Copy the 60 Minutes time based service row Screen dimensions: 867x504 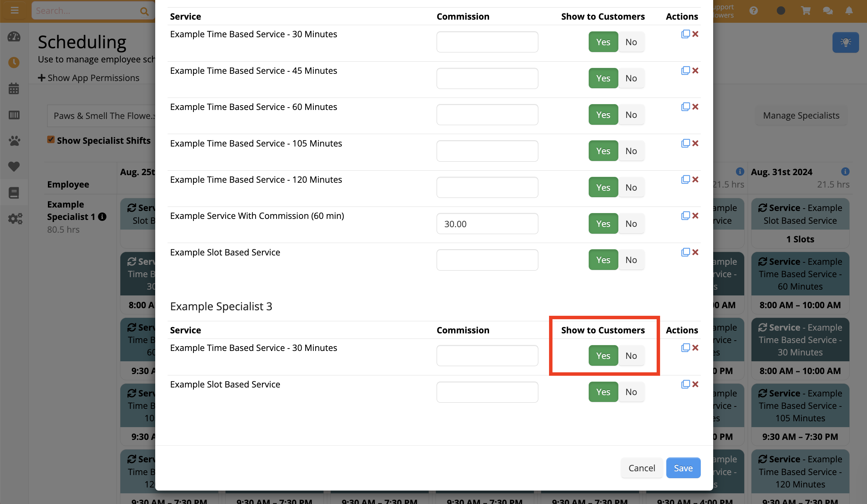pyautogui.click(x=685, y=107)
